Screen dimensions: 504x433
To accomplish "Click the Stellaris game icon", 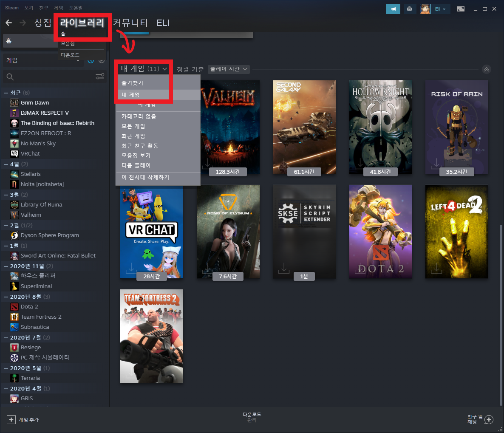I will [14, 174].
